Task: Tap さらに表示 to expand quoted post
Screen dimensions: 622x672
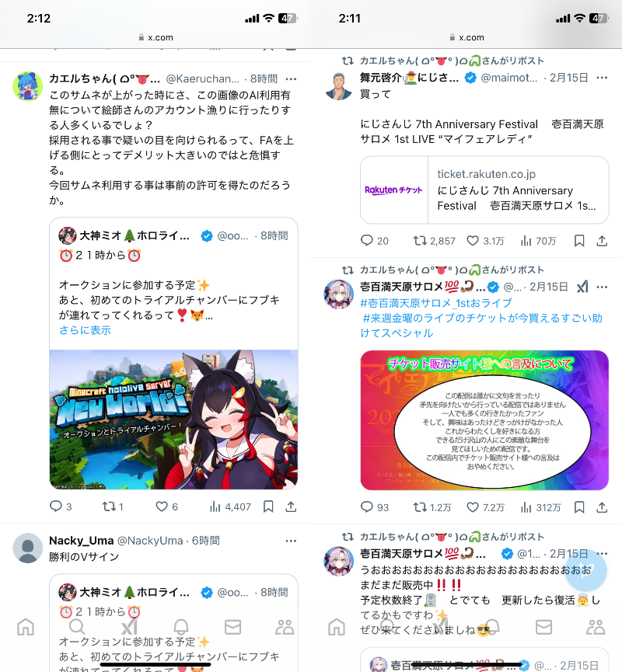Action: pyautogui.click(x=85, y=330)
